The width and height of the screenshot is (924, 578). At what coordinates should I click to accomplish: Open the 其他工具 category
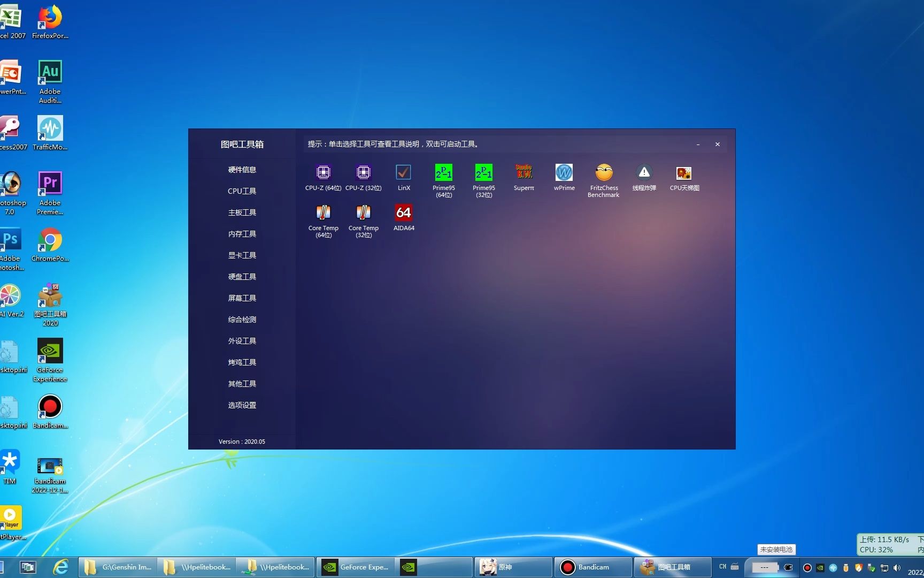[x=242, y=384]
